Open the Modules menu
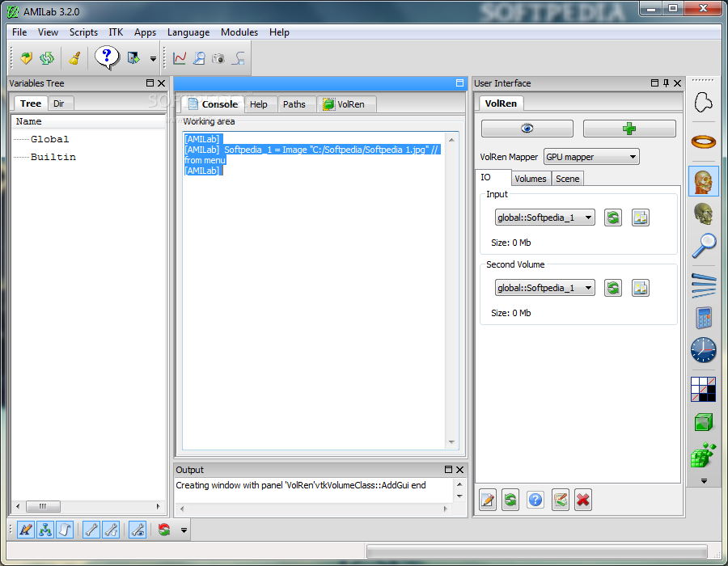 coord(239,32)
